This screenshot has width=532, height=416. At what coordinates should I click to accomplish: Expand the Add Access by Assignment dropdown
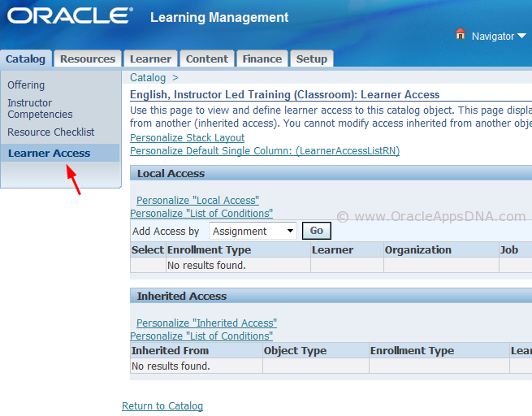click(253, 231)
